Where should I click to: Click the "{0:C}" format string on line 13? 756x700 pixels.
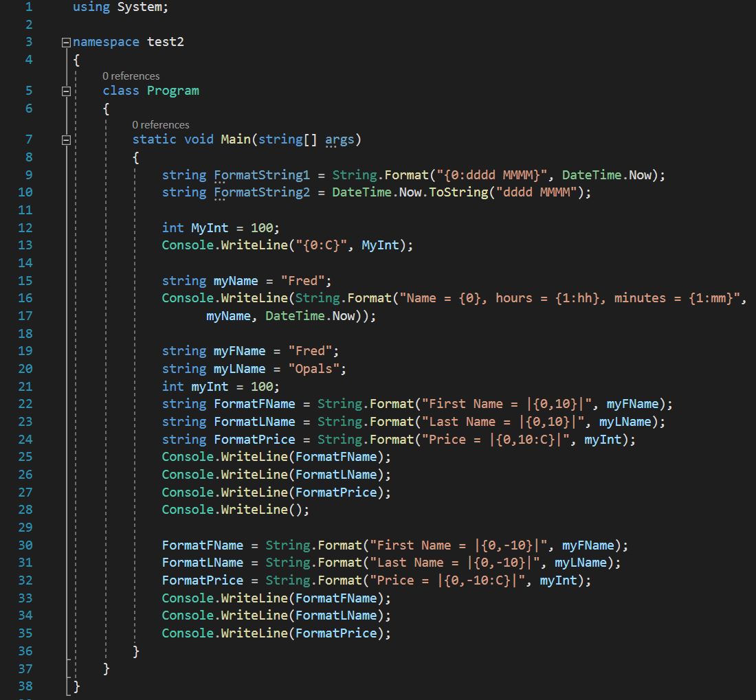[322, 245]
